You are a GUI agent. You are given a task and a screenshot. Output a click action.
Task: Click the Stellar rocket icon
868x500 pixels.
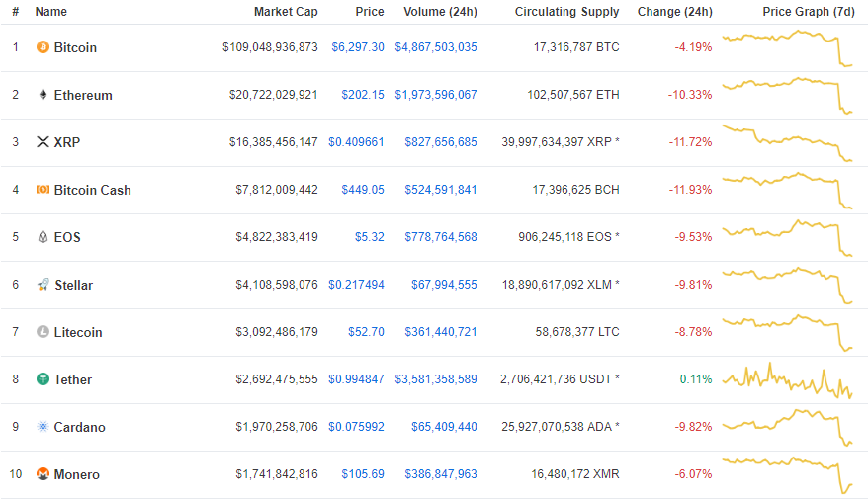click(x=43, y=285)
